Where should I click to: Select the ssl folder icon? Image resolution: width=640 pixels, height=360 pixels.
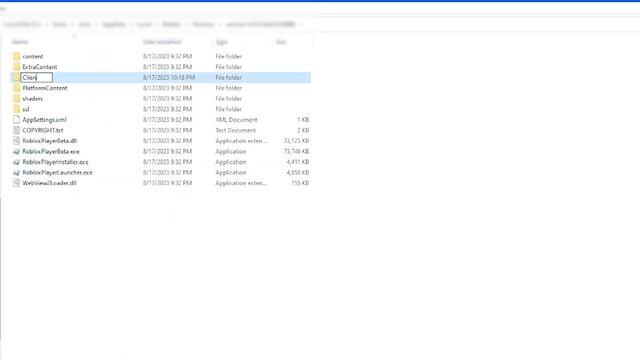pos(16,109)
